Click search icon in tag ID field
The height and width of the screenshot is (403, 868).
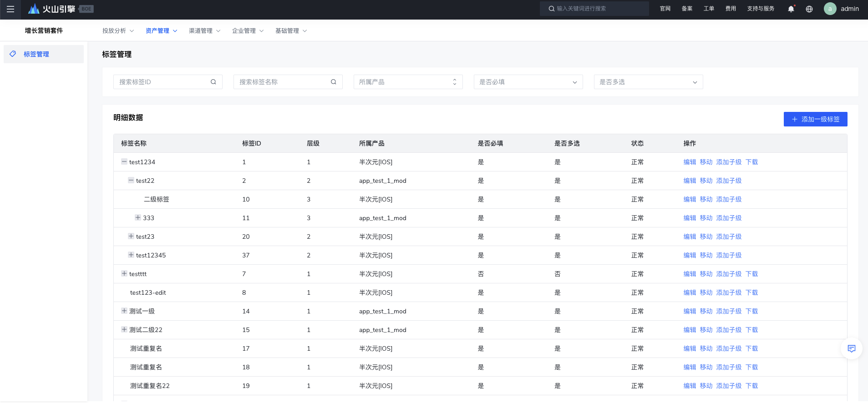coord(213,82)
